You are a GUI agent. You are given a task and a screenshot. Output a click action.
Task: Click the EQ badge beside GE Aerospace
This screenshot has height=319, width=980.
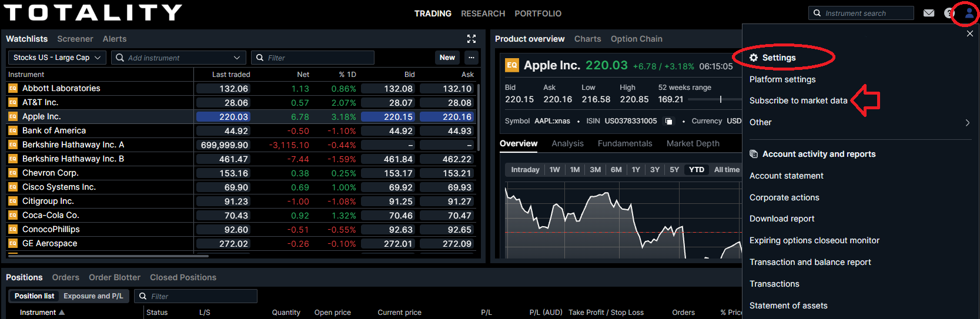[13, 243]
